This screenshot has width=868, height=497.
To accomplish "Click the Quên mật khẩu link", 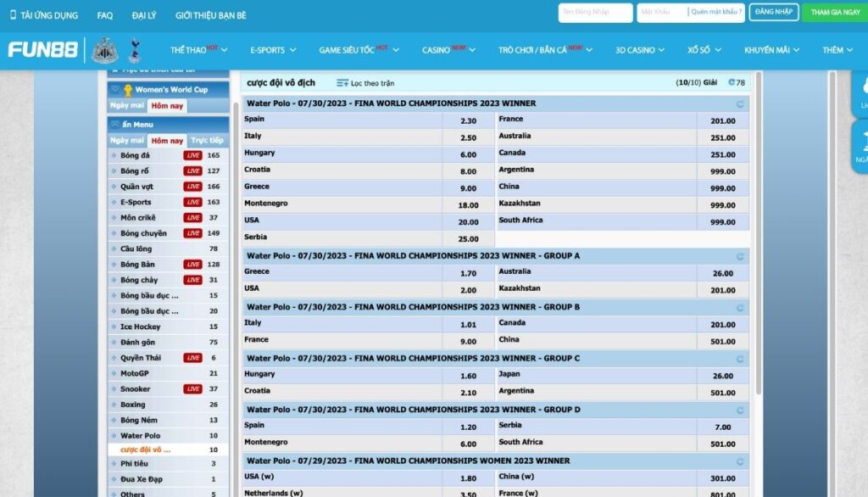I will point(715,12).
